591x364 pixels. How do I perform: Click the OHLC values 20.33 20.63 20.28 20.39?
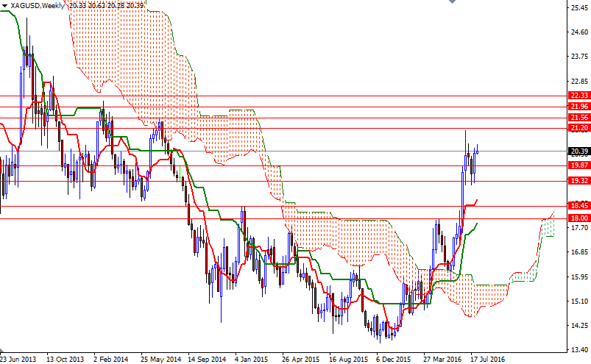coord(105,6)
